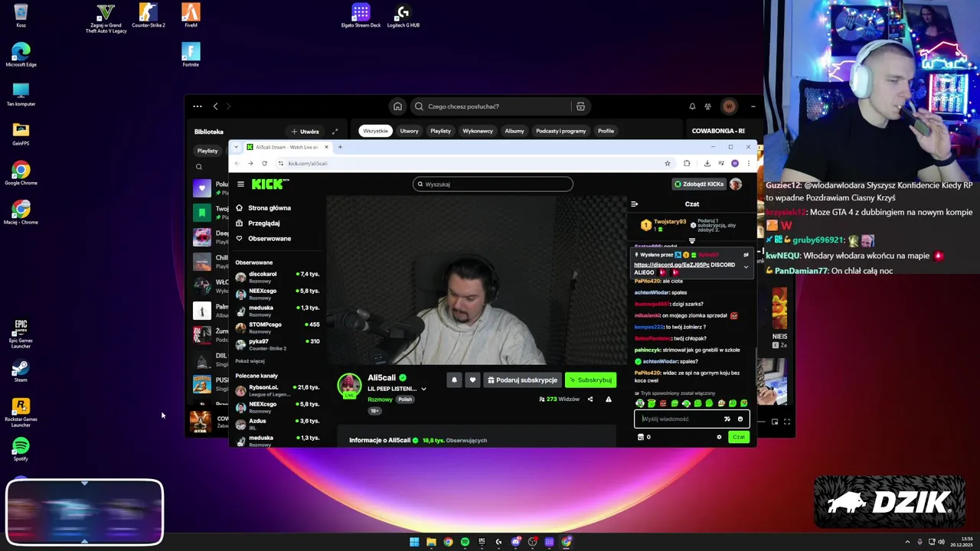980x551 pixels.
Task: Open Rockstar Games Launcher desktop icon
Action: point(21,412)
